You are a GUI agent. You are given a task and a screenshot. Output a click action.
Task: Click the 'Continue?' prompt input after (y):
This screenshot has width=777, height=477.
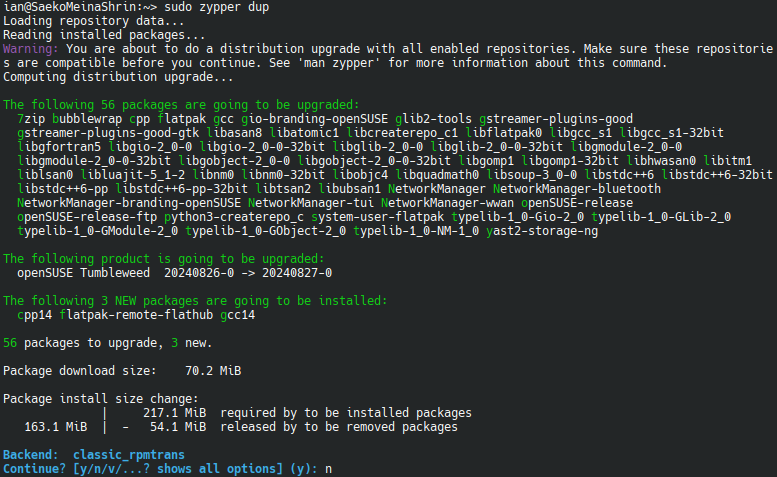point(329,469)
